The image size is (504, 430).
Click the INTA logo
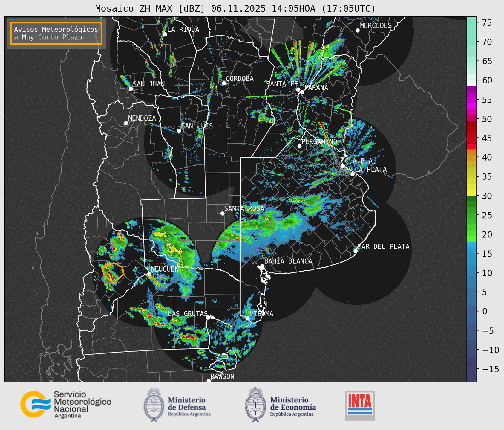pyautogui.click(x=360, y=405)
